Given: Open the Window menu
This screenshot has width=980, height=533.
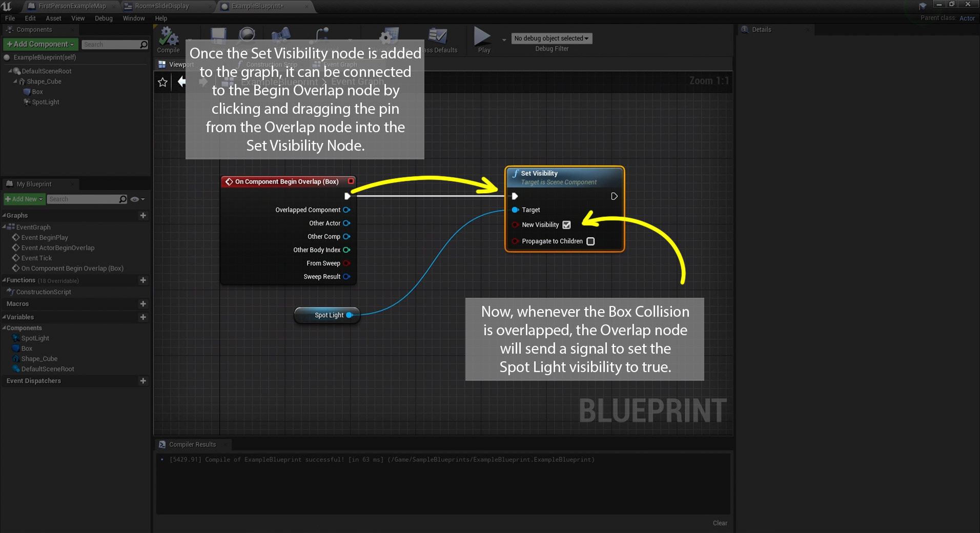Looking at the screenshot, I should (134, 18).
